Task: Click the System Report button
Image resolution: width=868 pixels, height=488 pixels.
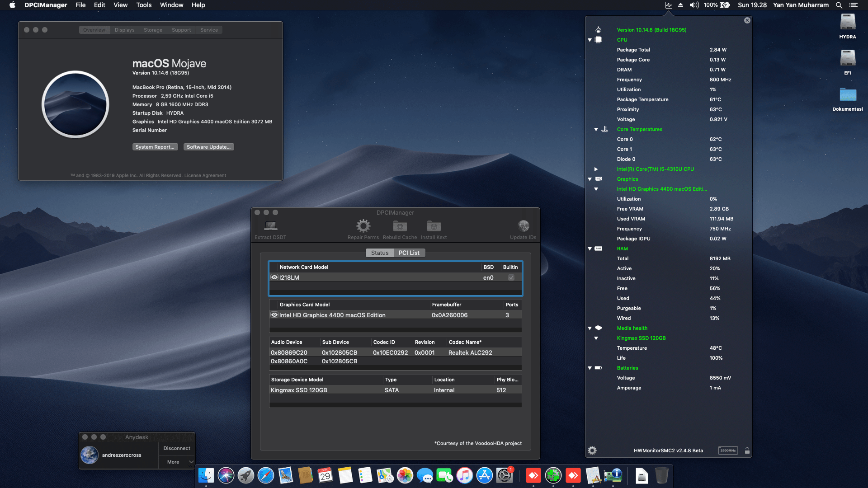Action: click(x=155, y=147)
